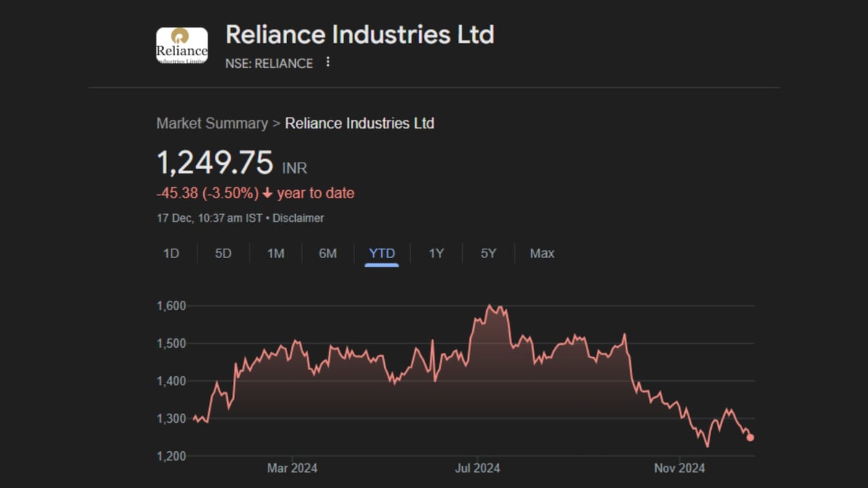Select the 5D time range tab

pos(223,253)
